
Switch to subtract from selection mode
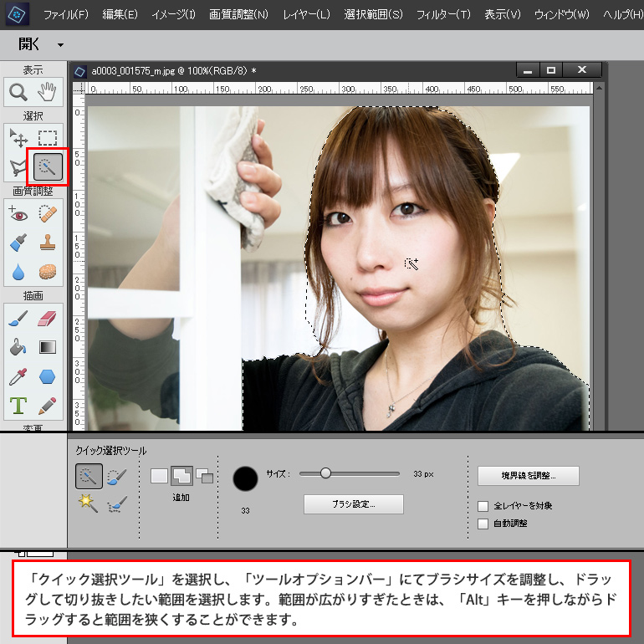click(x=204, y=476)
